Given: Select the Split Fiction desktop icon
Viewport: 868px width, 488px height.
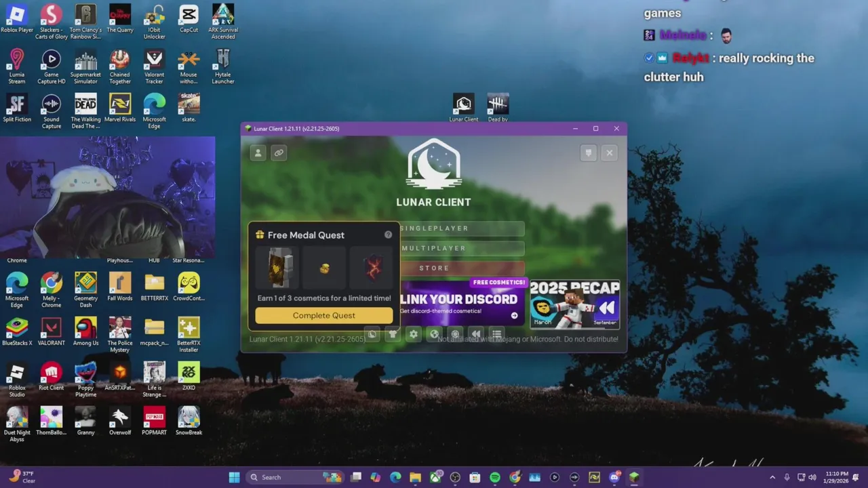Looking at the screenshot, I should point(17,108).
